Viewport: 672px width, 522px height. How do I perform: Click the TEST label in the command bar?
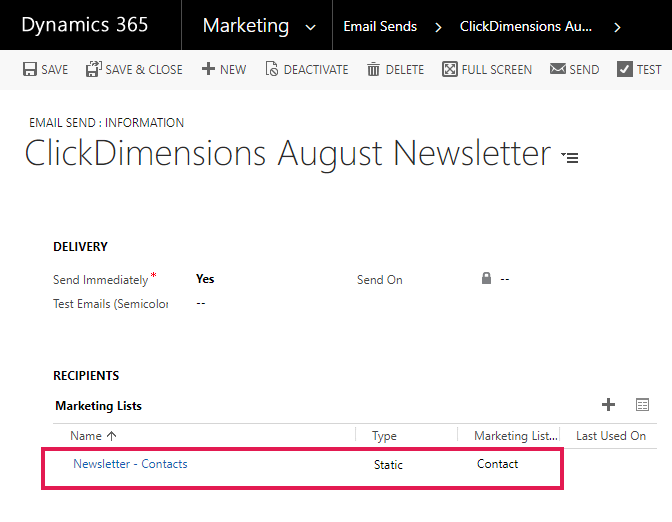[x=649, y=70]
